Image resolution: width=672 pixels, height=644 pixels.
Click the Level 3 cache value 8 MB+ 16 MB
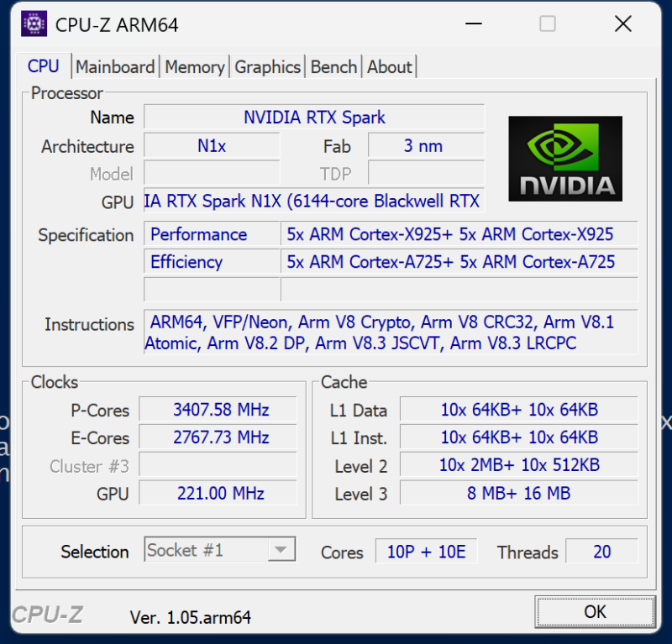point(519,493)
